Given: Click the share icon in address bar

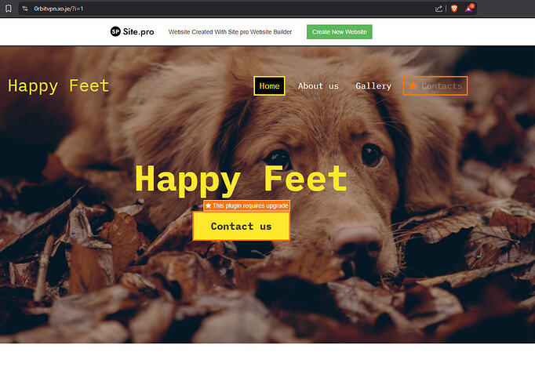Looking at the screenshot, I should click(439, 9).
